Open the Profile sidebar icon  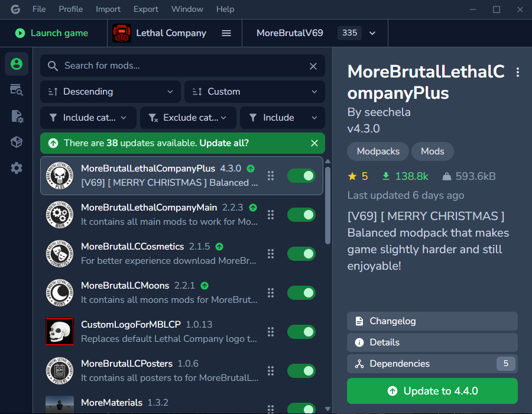17,64
